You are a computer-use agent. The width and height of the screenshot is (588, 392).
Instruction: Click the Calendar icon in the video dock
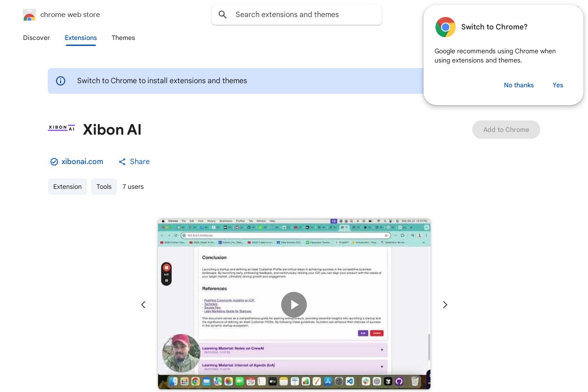[250, 381]
